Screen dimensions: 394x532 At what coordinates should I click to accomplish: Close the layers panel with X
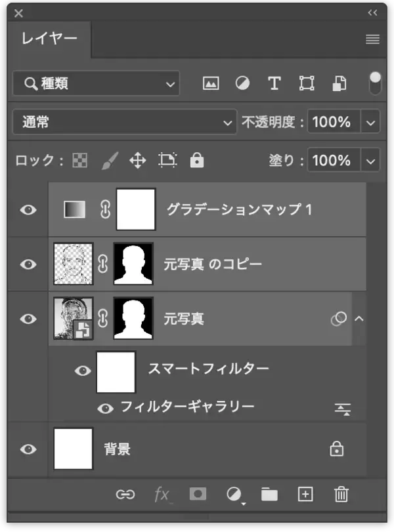18,13
